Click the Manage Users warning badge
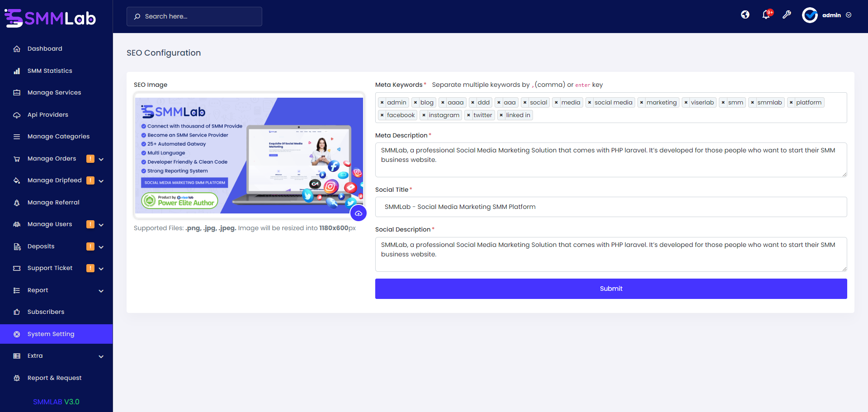Screen dimensions: 868x412 (x=90, y=224)
